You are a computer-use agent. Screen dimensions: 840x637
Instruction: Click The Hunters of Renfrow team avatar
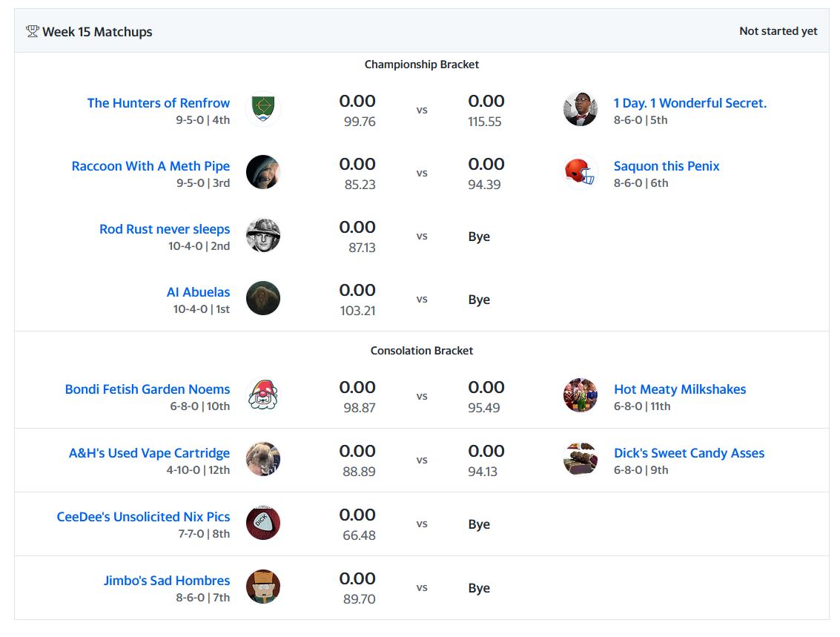click(262, 110)
